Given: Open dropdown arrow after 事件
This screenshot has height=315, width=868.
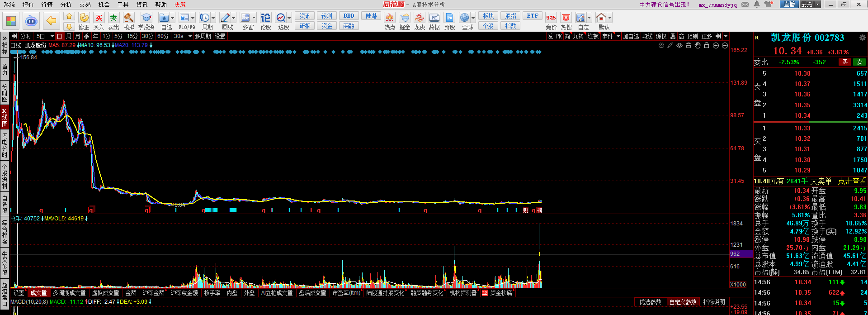Looking at the screenshot, I should coord(618,36).
